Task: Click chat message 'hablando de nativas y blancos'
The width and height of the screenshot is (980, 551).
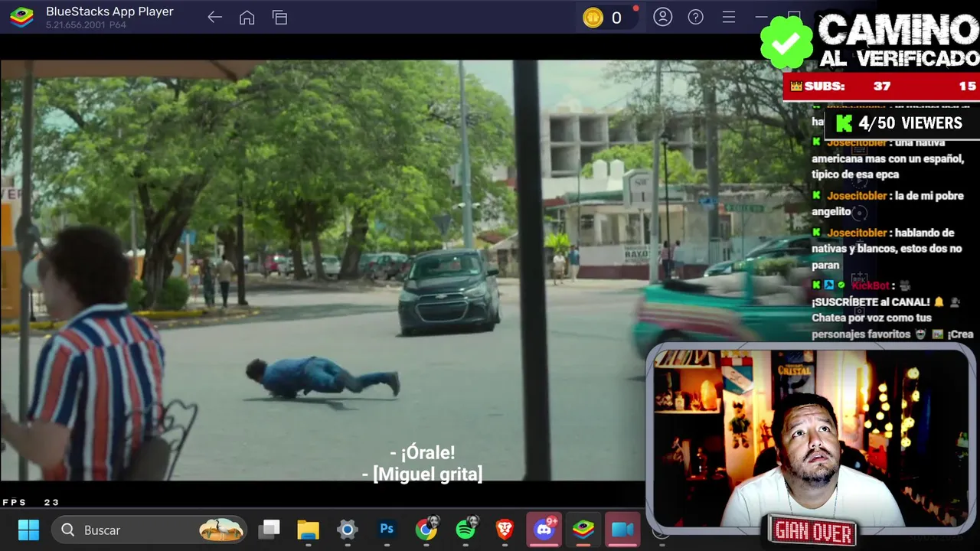Action: (x=887, y=249)
